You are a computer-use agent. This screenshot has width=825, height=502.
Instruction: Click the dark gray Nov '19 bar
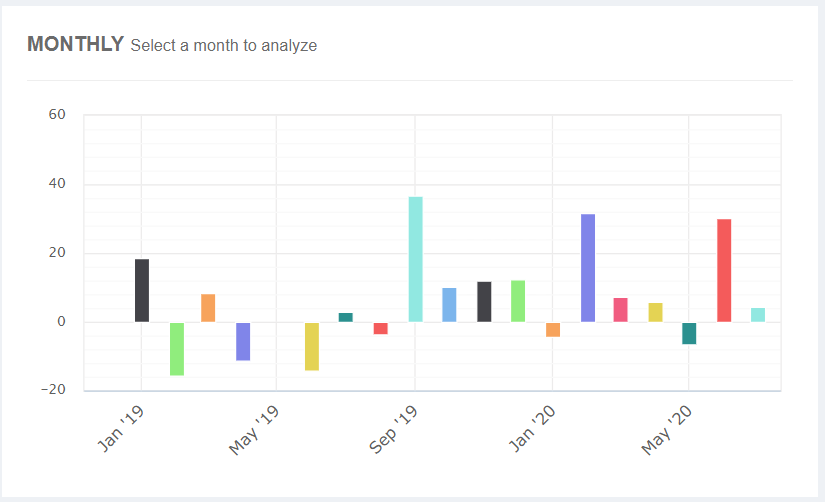(484, 302)
